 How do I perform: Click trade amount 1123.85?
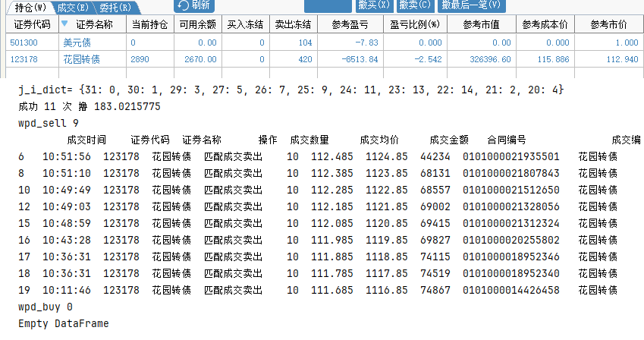tap(387, 173)
